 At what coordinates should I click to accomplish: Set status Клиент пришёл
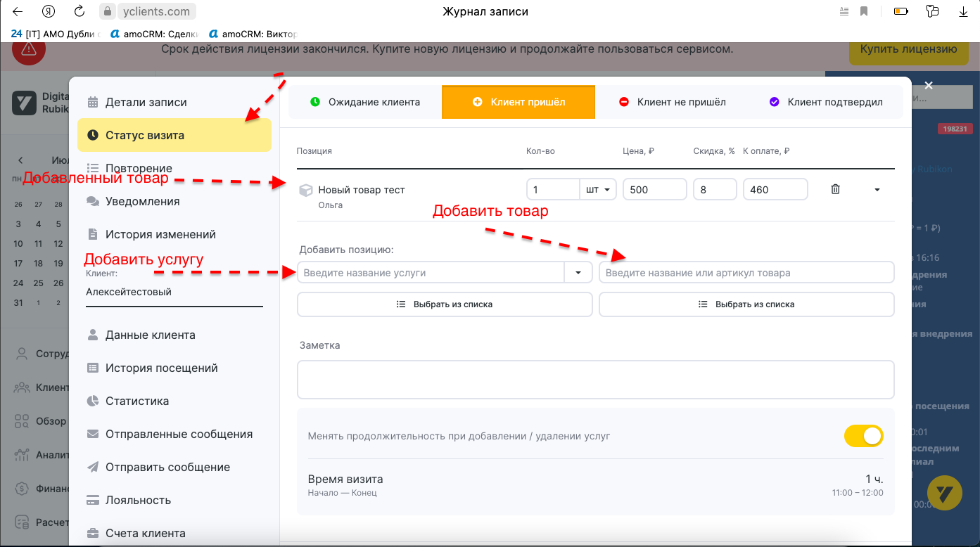518,102
